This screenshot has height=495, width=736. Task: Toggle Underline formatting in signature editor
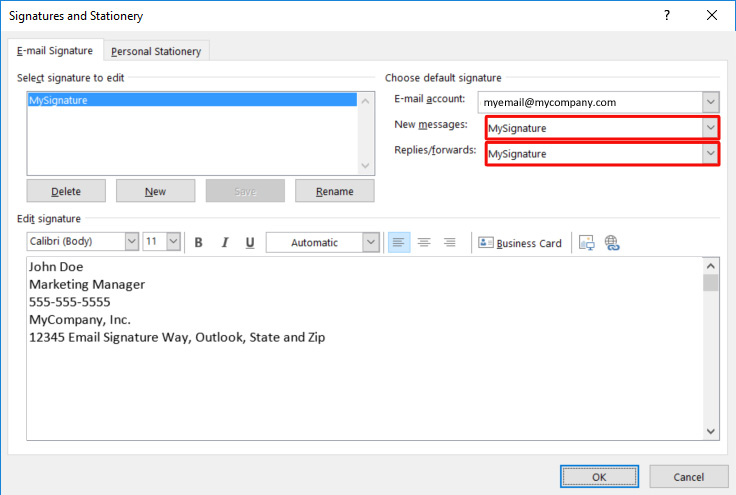250,243
